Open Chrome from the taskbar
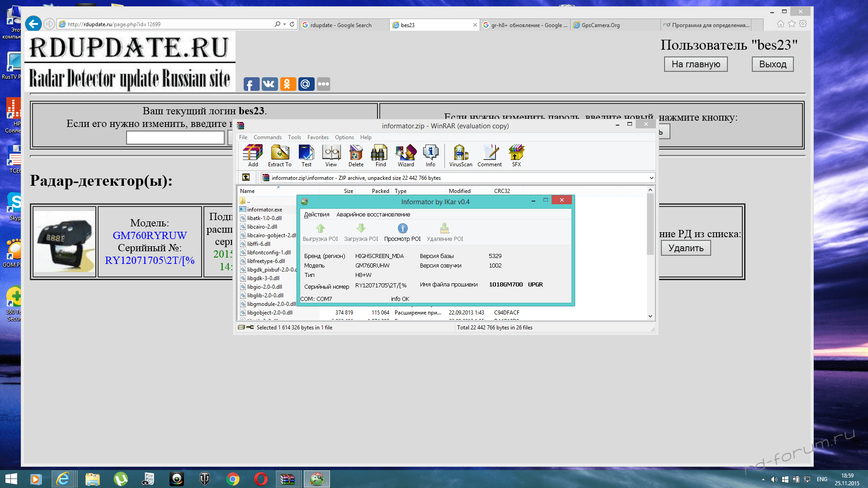Image resolution: width=868 pixels, height=488 pixels. click(x=233, y=479)
